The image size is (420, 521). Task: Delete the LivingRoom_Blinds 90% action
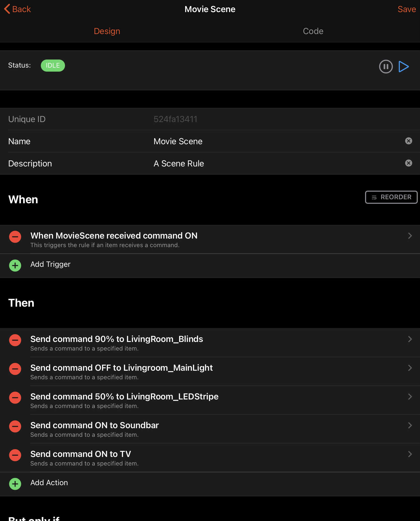[15, 340]
